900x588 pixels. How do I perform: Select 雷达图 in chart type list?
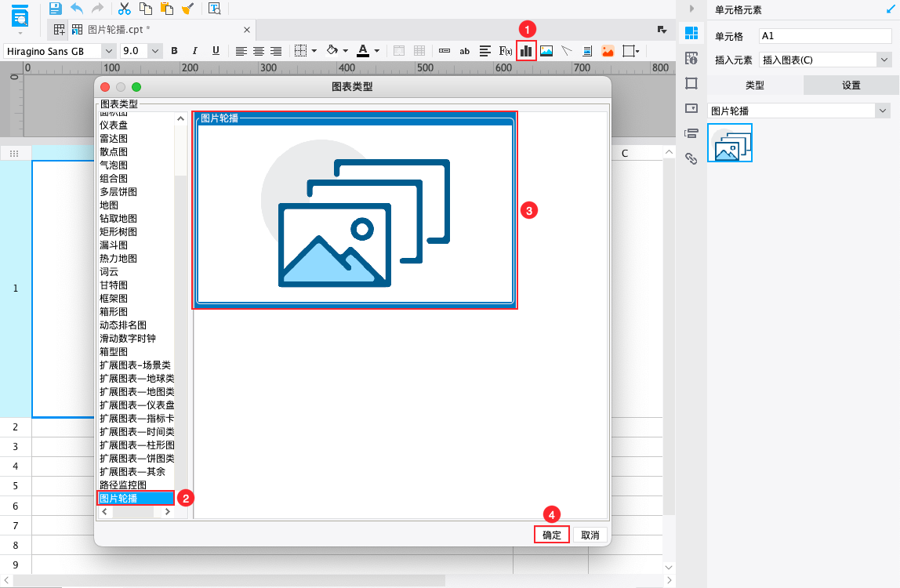point(114,139)
